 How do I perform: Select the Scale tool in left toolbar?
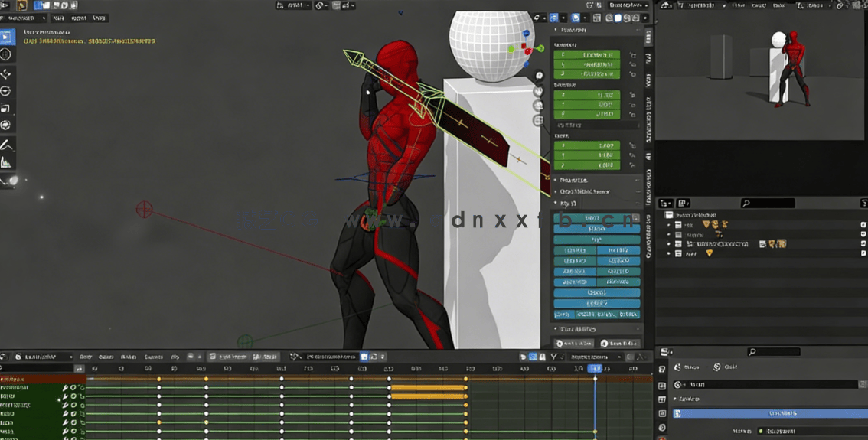7,109
